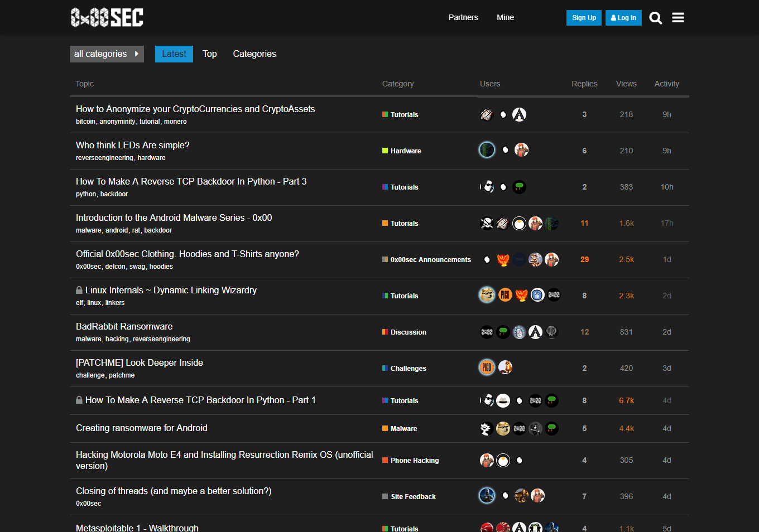
Task: Open topic 'How to Anonymize your CryptoCurrencies and CryptoAssets'
Action: coord(195,109)
